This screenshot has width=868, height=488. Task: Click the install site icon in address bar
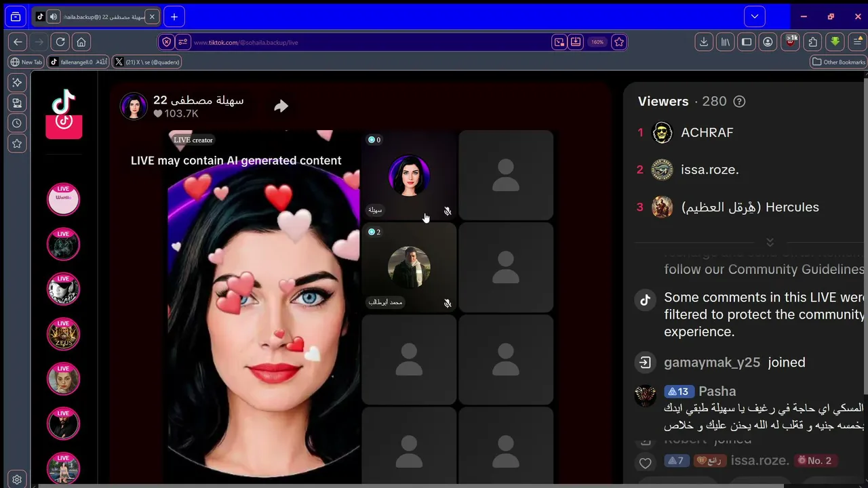click(x=576, y=42)
